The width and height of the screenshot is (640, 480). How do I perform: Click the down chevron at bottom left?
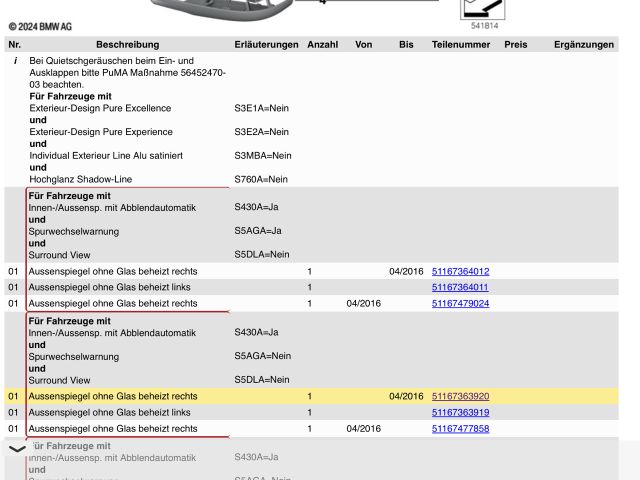(x=17, y=450)
